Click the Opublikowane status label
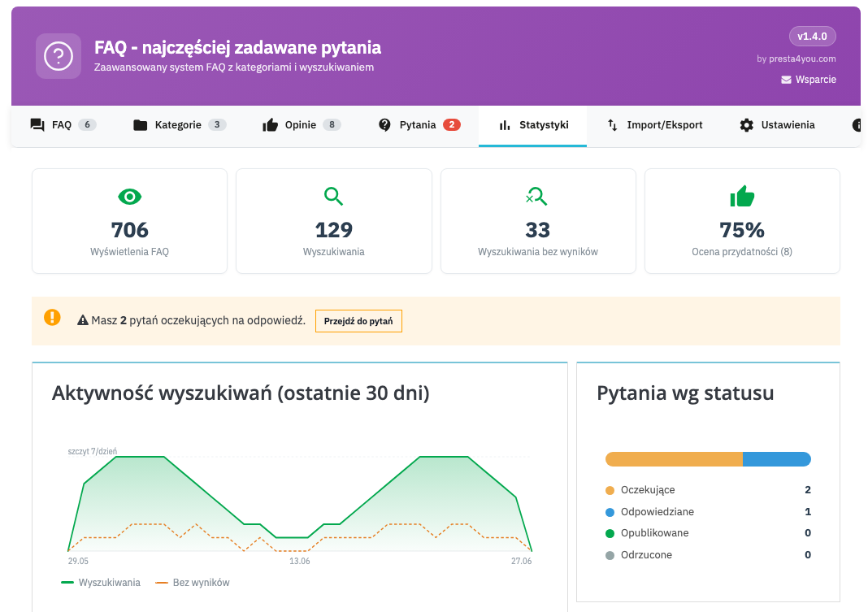Image resolution: width=868 pixels, height=612 pixels. (655, 533)
